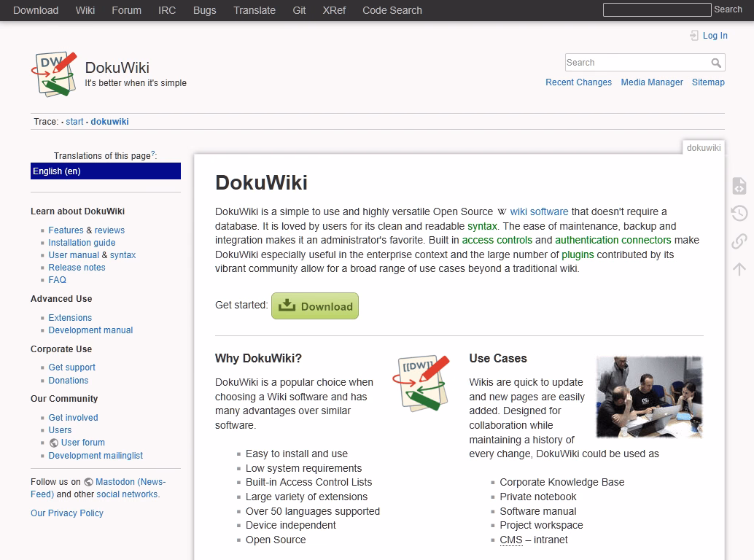Open Code Search in the top bar
The image size is (754, 560).
(392, 10)
